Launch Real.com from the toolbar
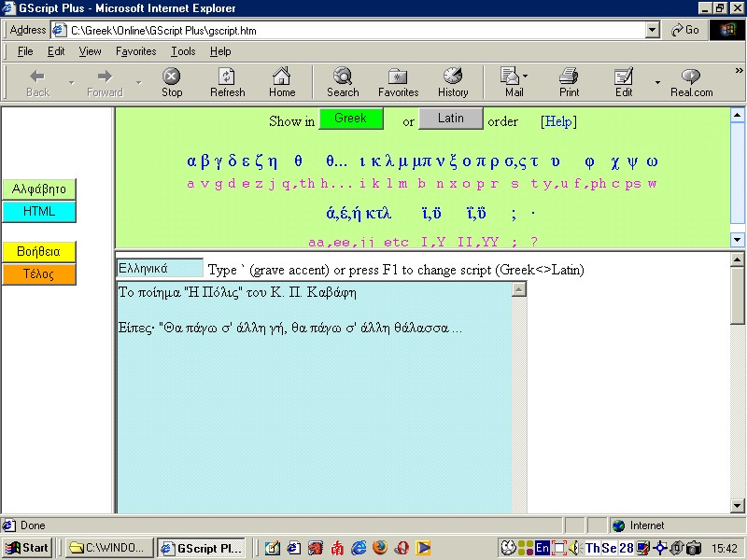Screen dimensions: 747x560 [x=689, y=81]
